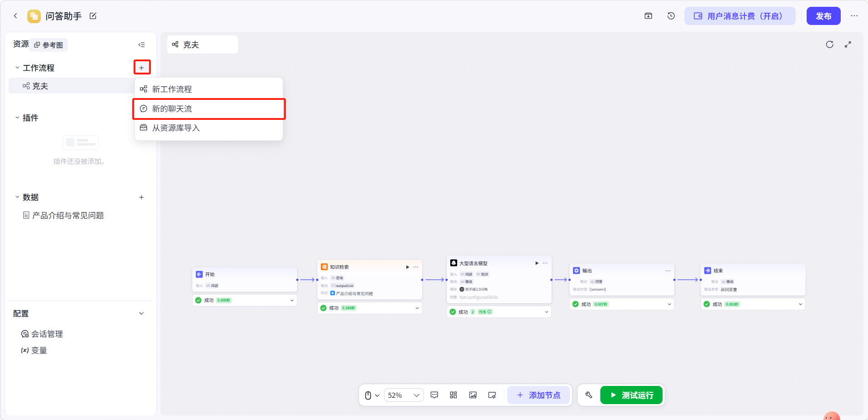Go back using the top-left arrow
Screen dimensions: 868x420
(x=15, y=16)
